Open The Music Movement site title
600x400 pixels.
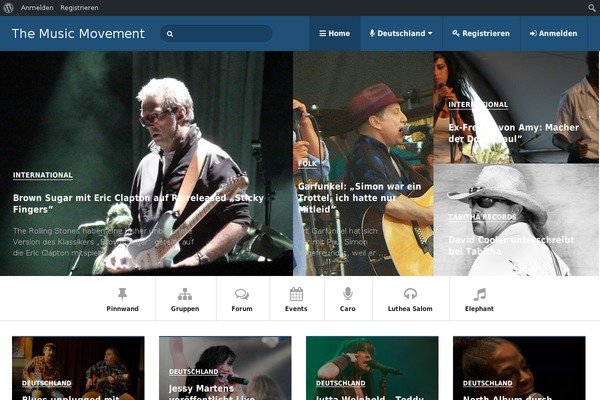pyautogui.click(x=78, y=34)
